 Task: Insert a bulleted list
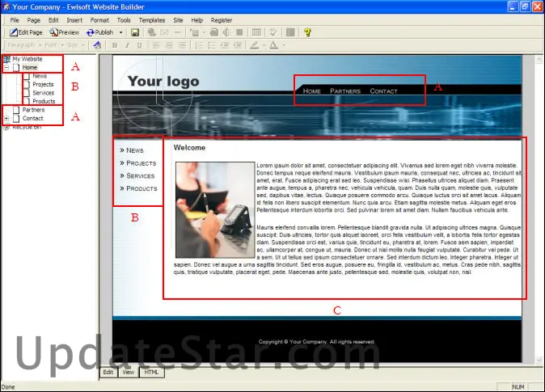coord(212,45)
